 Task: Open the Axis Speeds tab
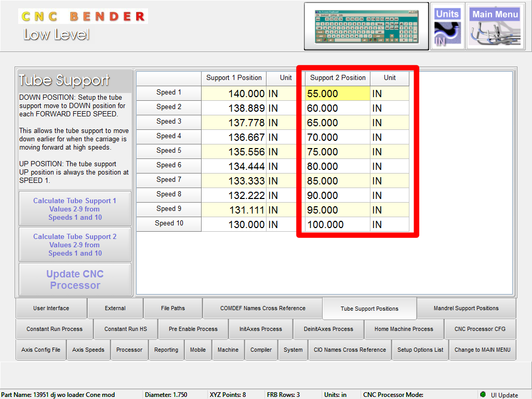pos(88,350)
